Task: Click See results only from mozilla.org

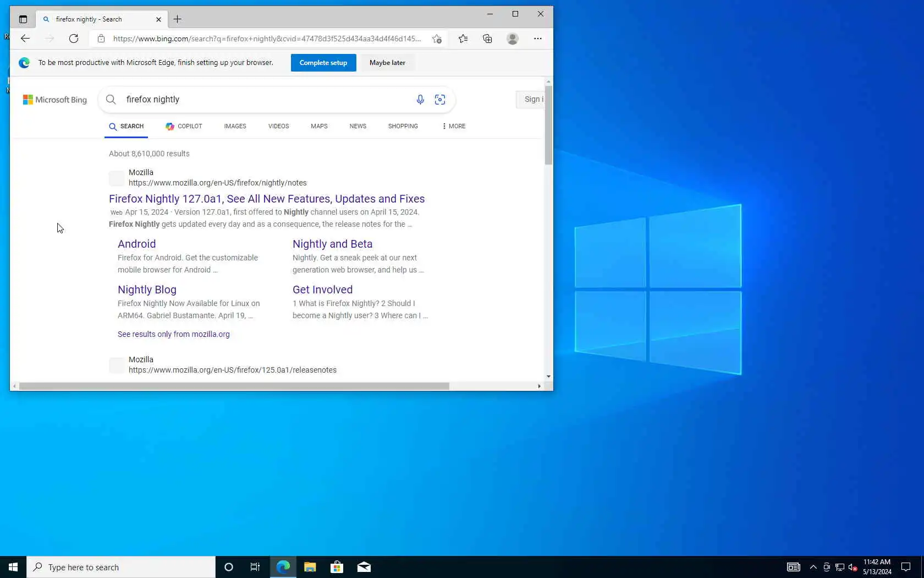Action: 174,334
